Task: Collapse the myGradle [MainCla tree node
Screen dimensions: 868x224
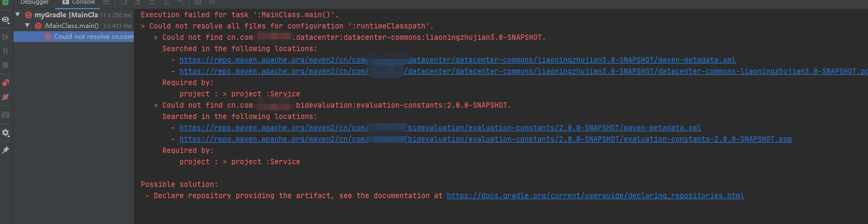Action: (18, 15)
